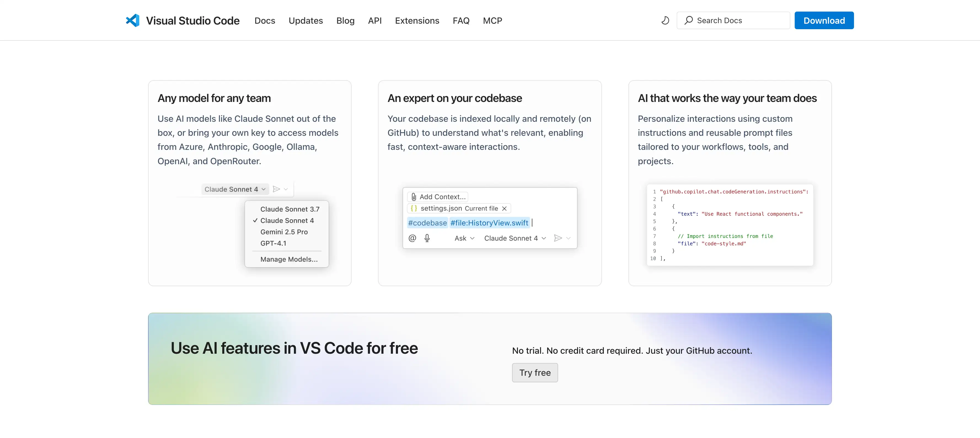Expand the Ask mode dropdown
The width and height of the screenshot is (980, 438).
click(464, 238)
